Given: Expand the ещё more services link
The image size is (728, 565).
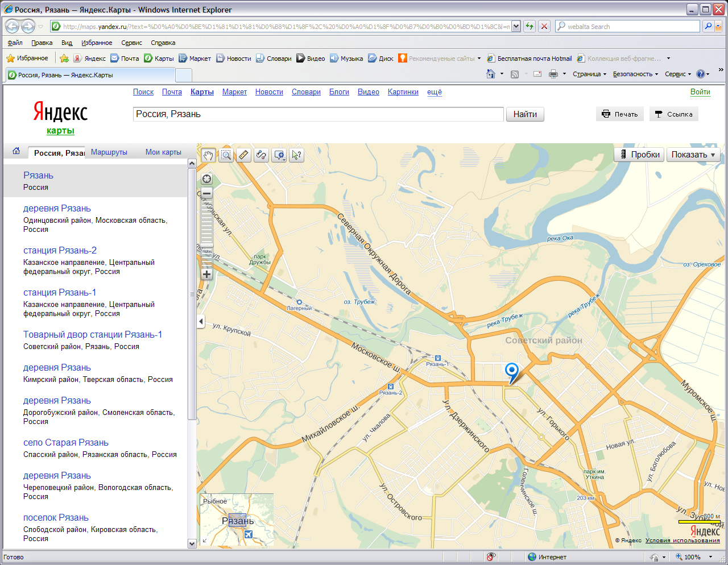Looking at the screenshot, I should tap(435, 92).
